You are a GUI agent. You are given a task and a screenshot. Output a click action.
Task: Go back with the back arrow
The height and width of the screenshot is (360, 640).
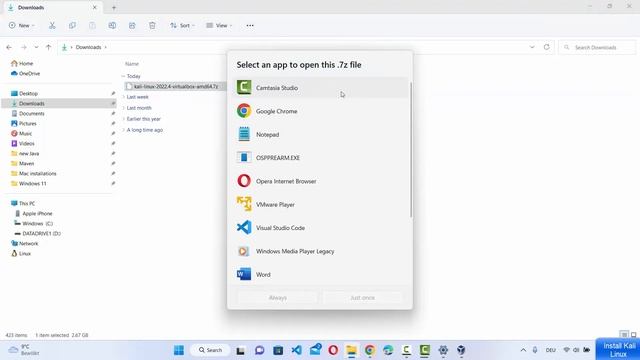[x=9, y=47]
